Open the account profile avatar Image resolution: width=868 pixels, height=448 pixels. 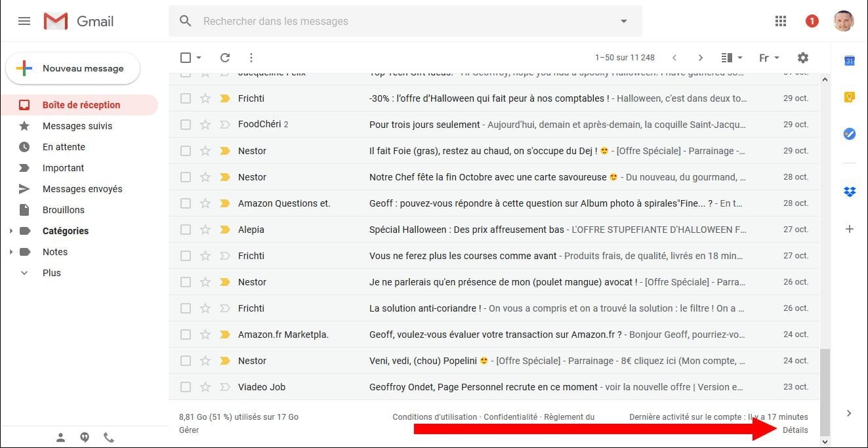844,21
